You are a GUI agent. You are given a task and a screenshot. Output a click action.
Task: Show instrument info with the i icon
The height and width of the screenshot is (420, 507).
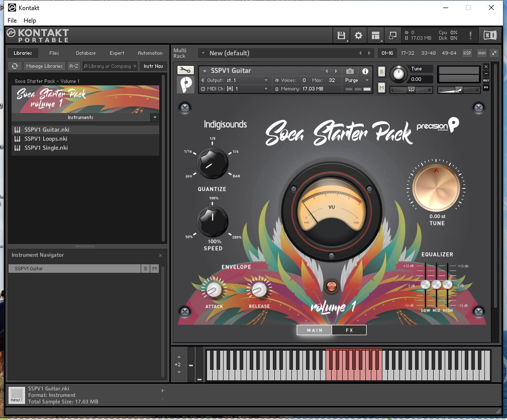[x=365, y=71]
